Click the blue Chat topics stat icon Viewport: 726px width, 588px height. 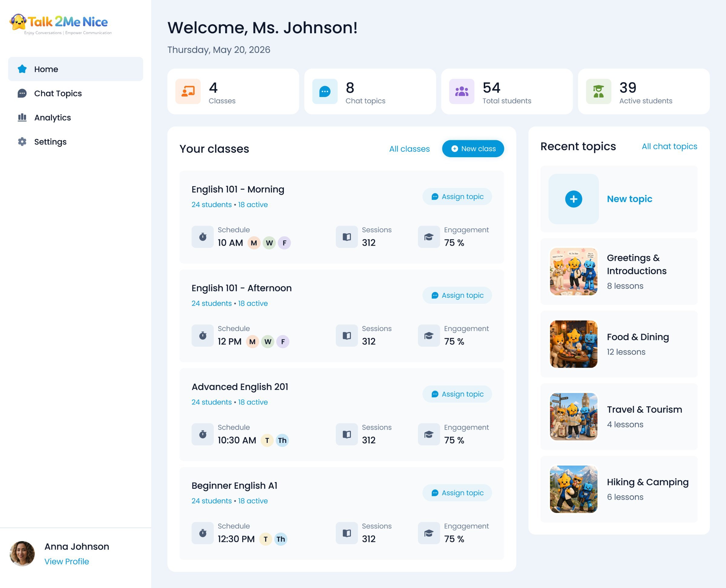[325, 92]
